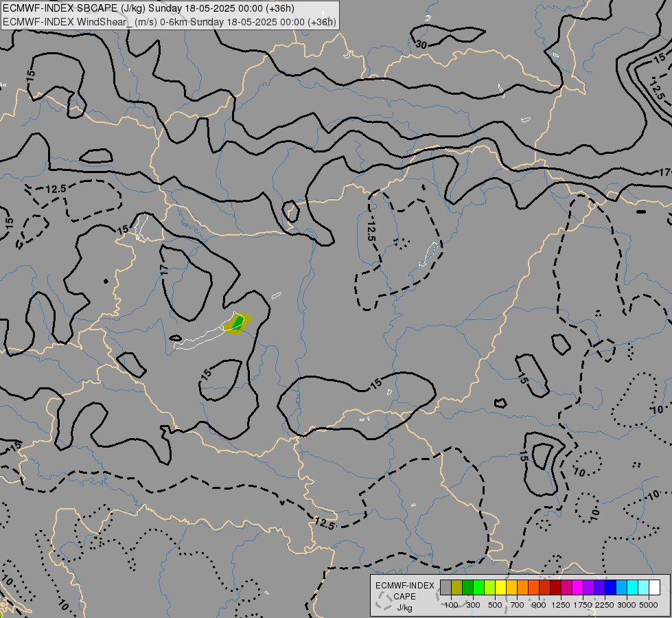
Task: Click the WindShear 0-6km title line
Action: (x=170, y=22)
